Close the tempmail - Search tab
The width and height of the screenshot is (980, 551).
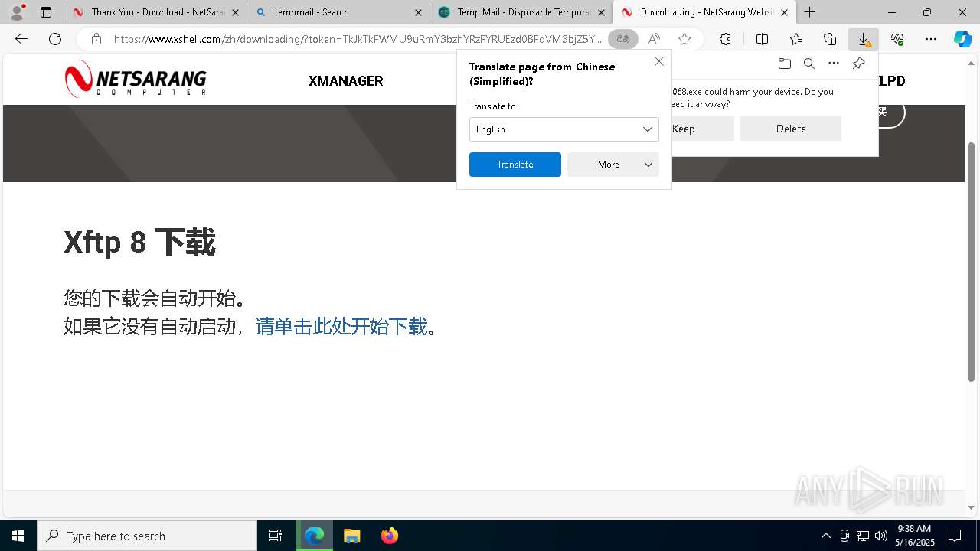[418, 12]
